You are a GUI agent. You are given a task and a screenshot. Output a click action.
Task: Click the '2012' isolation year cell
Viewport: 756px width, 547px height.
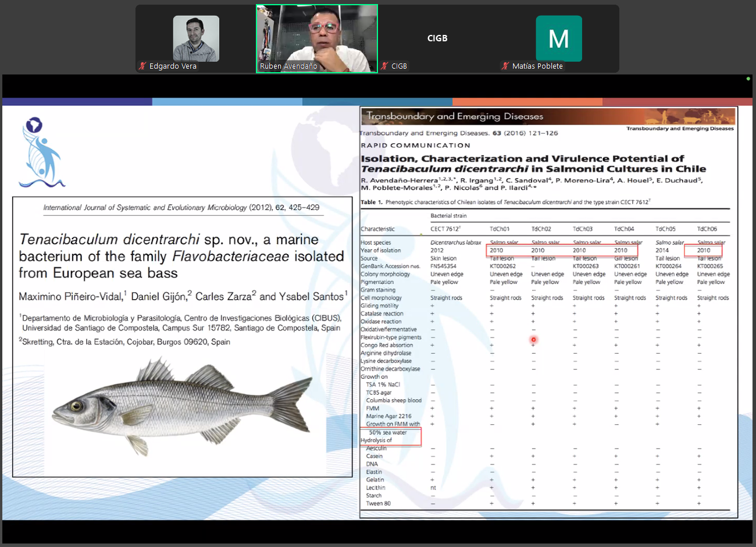437,251
